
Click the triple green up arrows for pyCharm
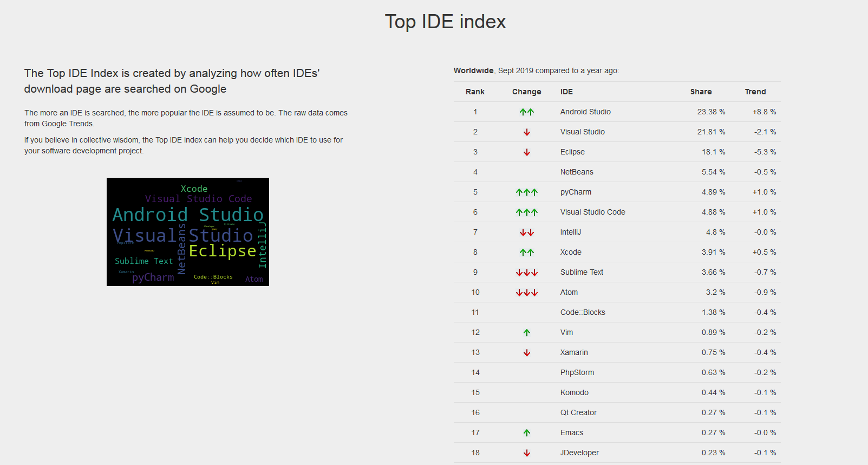527,192
